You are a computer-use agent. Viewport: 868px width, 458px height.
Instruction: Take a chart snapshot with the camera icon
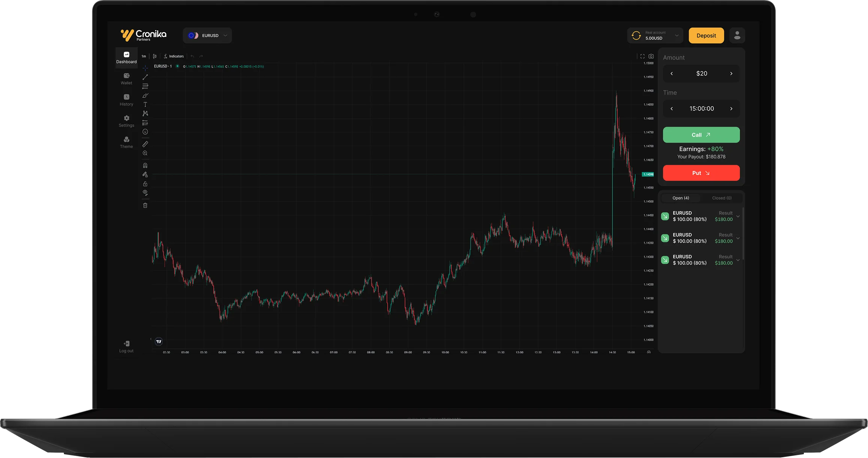coord(651,56)
